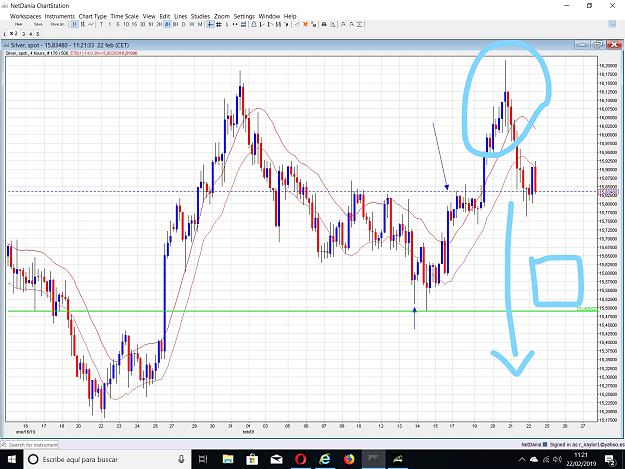Click the bell alert icon
Screen dimensions: 625x469
pos(254,24)
